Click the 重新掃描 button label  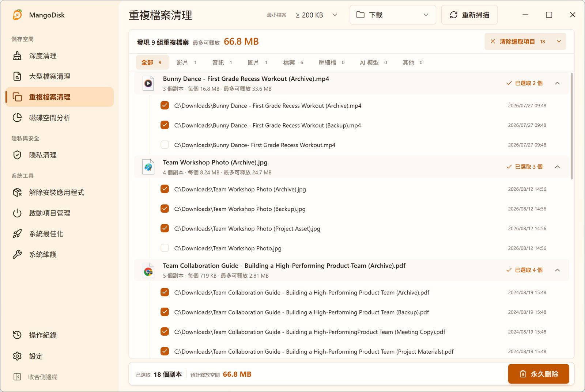coord(475,15)
